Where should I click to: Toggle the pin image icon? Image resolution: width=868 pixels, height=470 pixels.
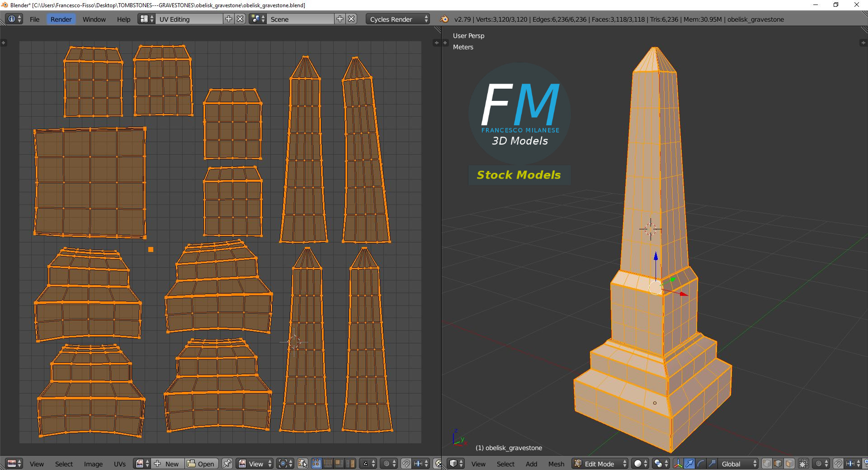[x=227, y=464]
